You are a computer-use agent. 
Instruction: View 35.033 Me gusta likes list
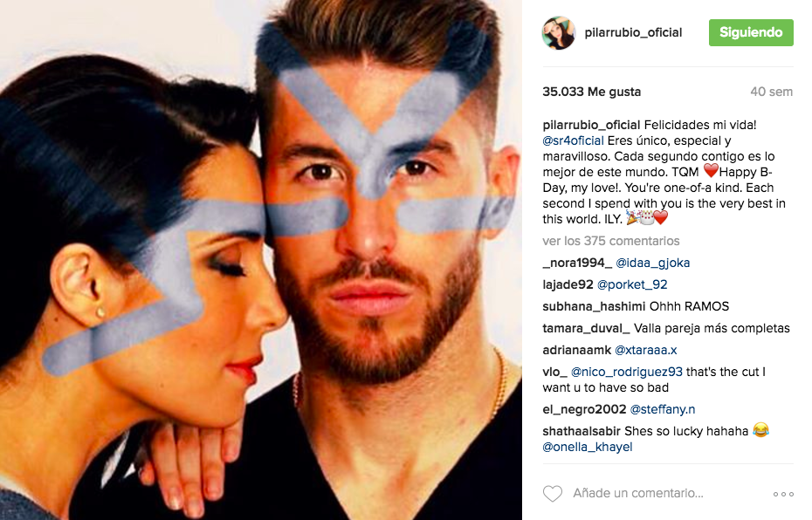pos(591,92)
